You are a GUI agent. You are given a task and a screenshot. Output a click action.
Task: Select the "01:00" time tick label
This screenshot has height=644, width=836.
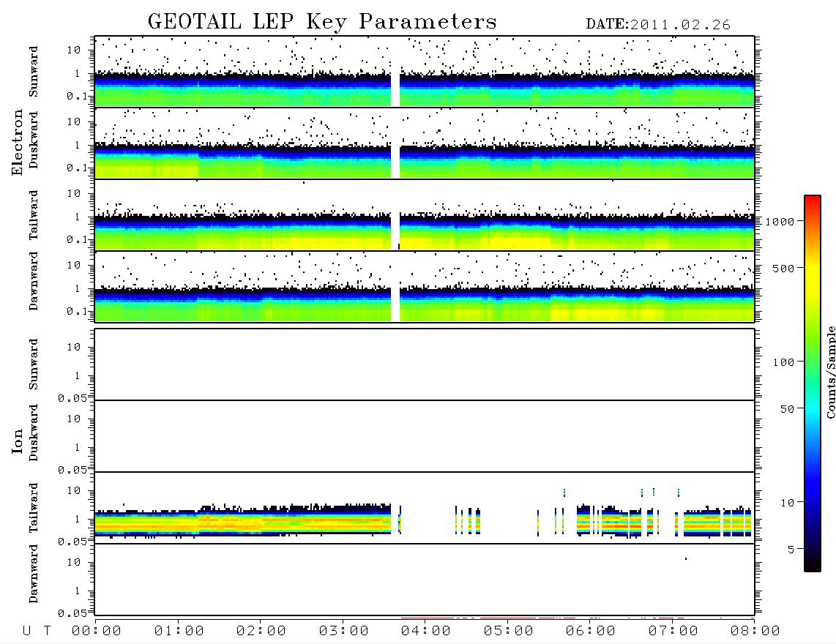[x=179, y=632]
